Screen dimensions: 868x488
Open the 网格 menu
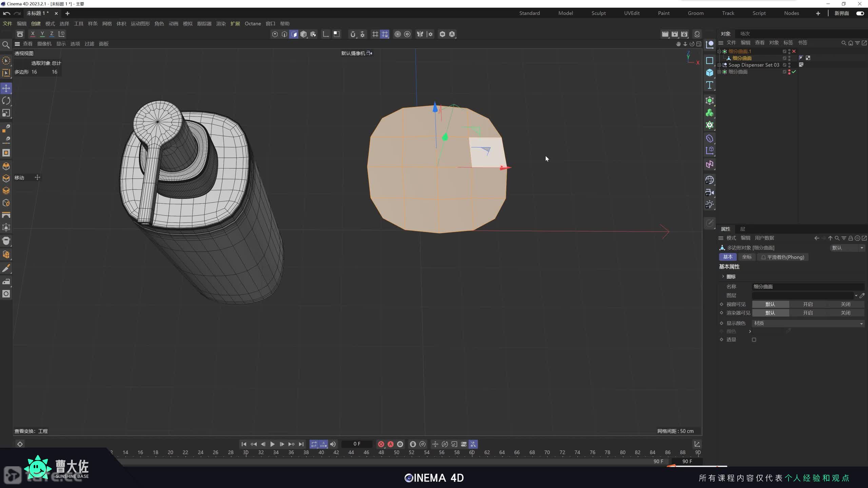point(107,24)
